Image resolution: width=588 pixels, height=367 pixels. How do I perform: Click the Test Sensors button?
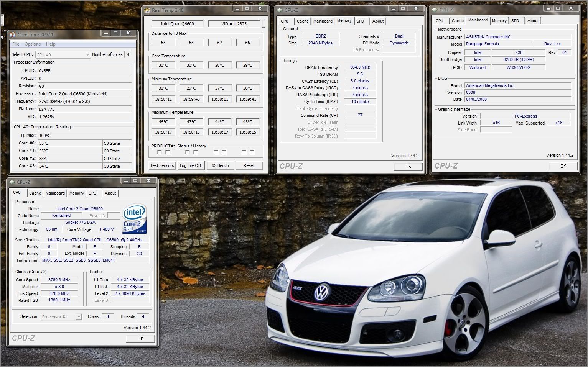click(162, 165)
